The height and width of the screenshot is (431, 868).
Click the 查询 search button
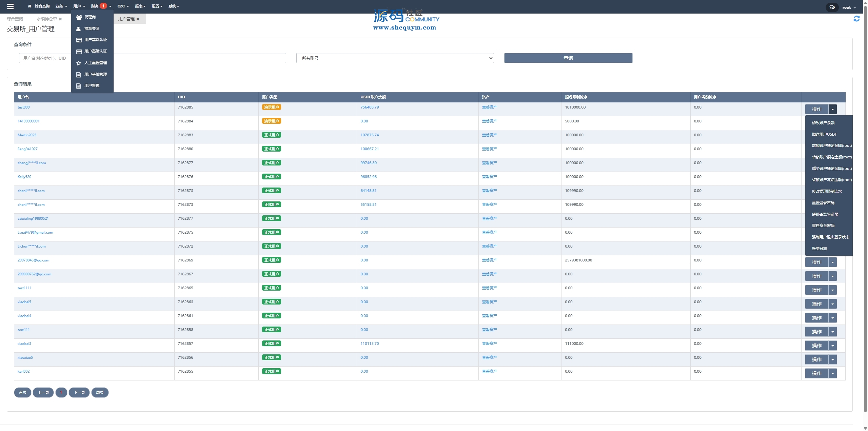tap(568, 58)
